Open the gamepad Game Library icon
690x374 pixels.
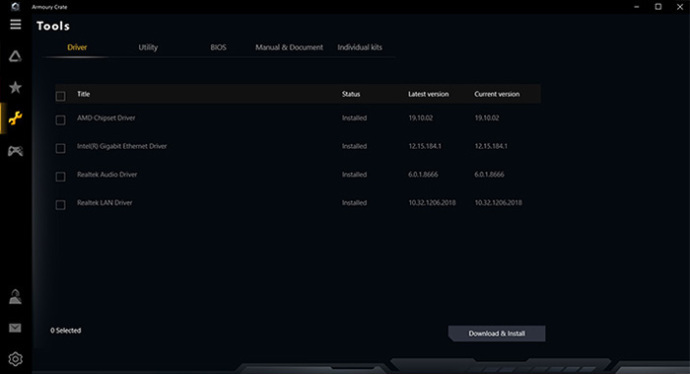coord(15,151)
